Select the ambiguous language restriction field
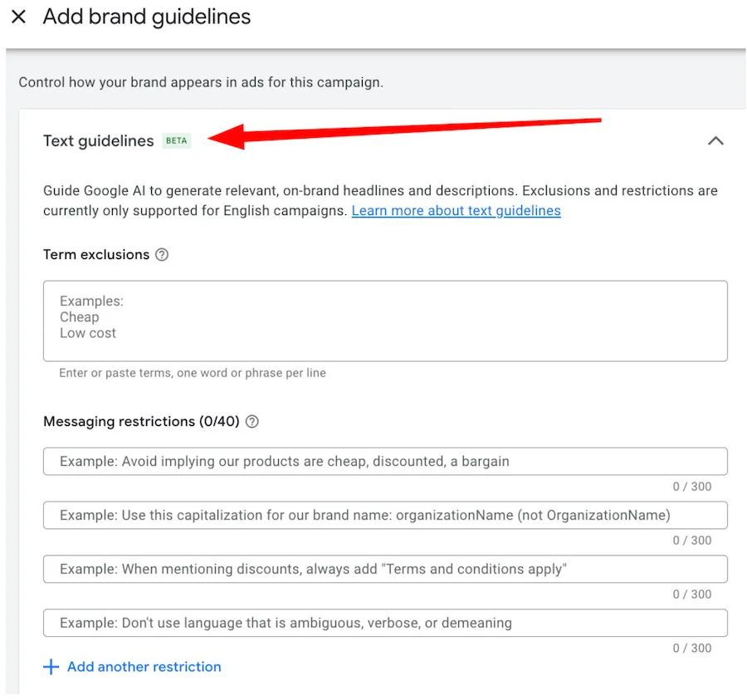The image size is (747, 700). (385, 624)
